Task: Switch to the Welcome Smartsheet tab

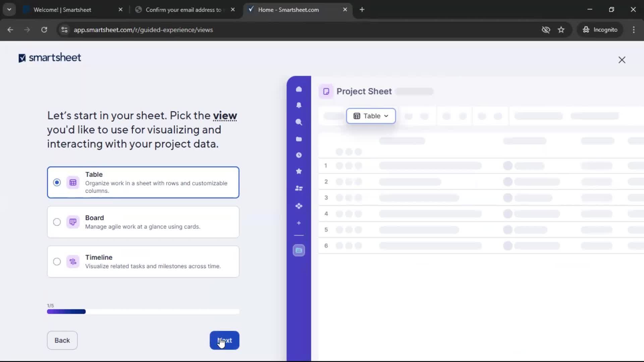Action: (x=62, y=10)
